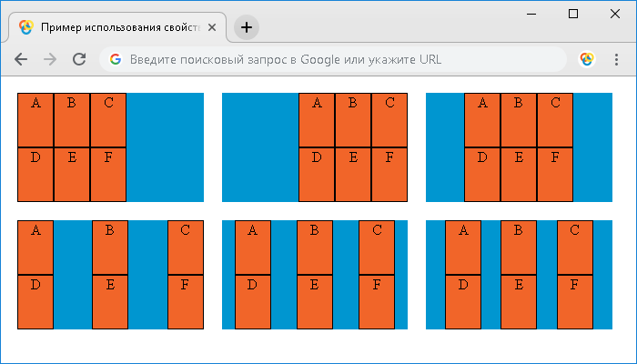Click box E in the bottom-left container
637x364 pixels.
tap(110, 302)
